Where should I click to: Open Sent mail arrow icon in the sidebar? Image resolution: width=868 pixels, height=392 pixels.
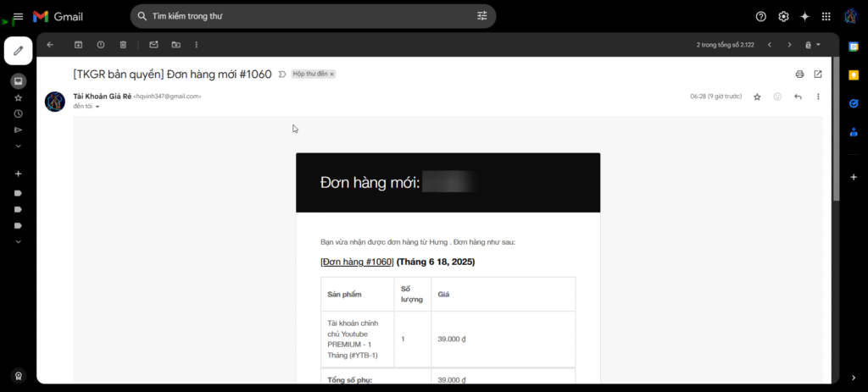click(x=19, y=130)
